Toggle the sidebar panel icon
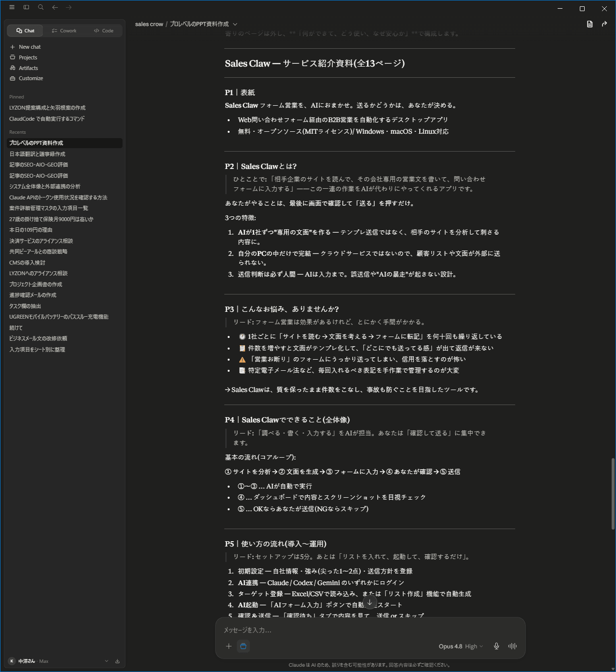The height and width of the screenshot is (672, 616). click(x=27, y=7)
